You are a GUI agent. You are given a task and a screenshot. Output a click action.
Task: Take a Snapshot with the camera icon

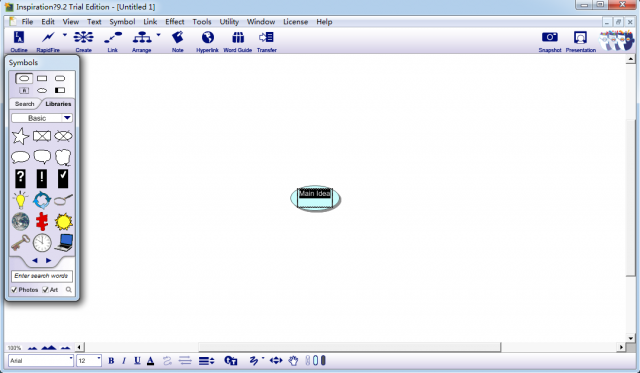[550, 41]
